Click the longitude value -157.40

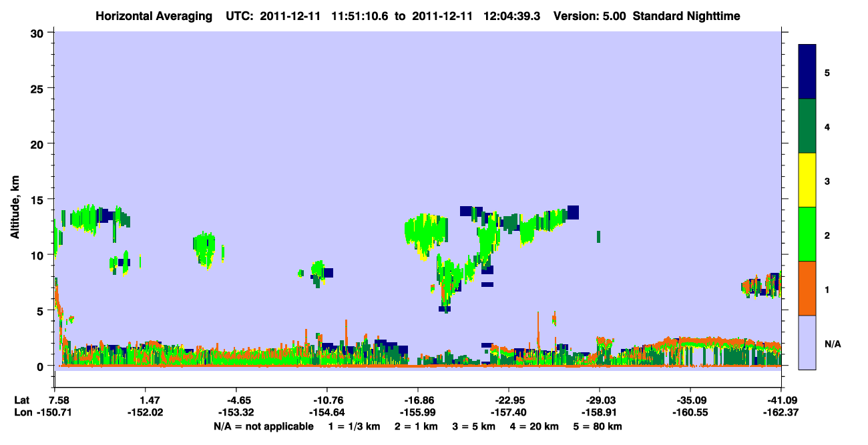tap(509, 413)
